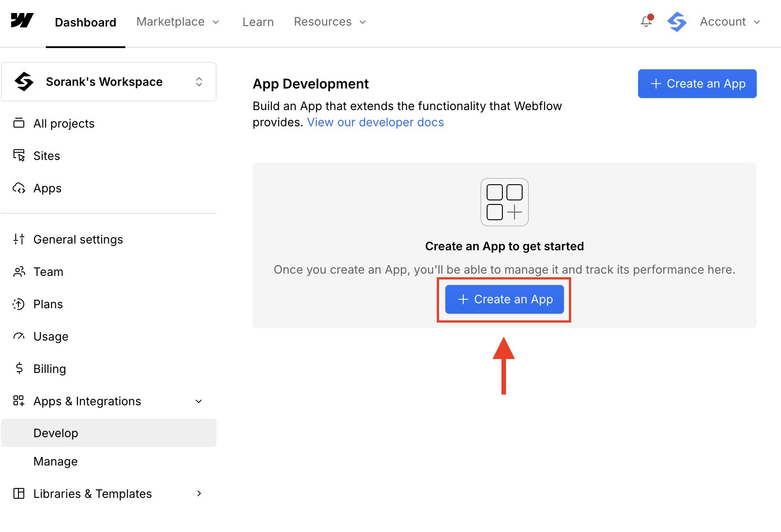Open the Marketplace dropdown menu

click(x=178, y=22)
